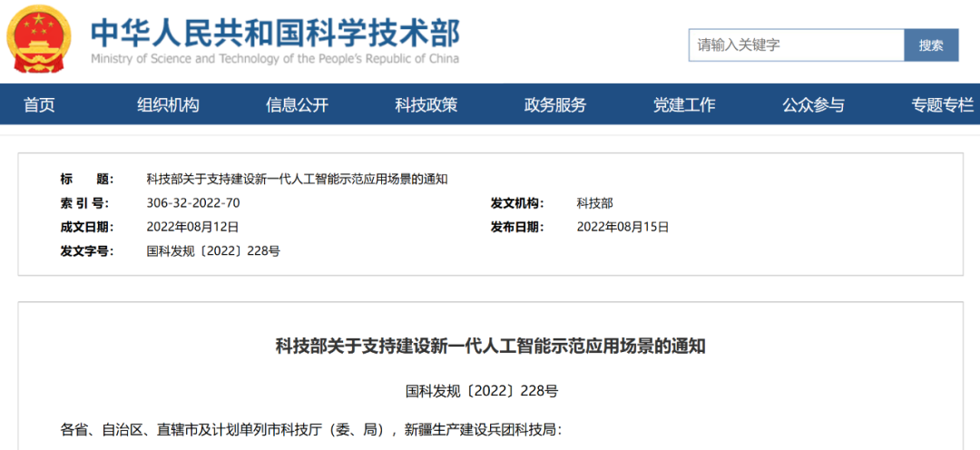The image size is (980, 450).
Task: Click the salutation line starting with 各省、自治区
Action: (311, 428)
